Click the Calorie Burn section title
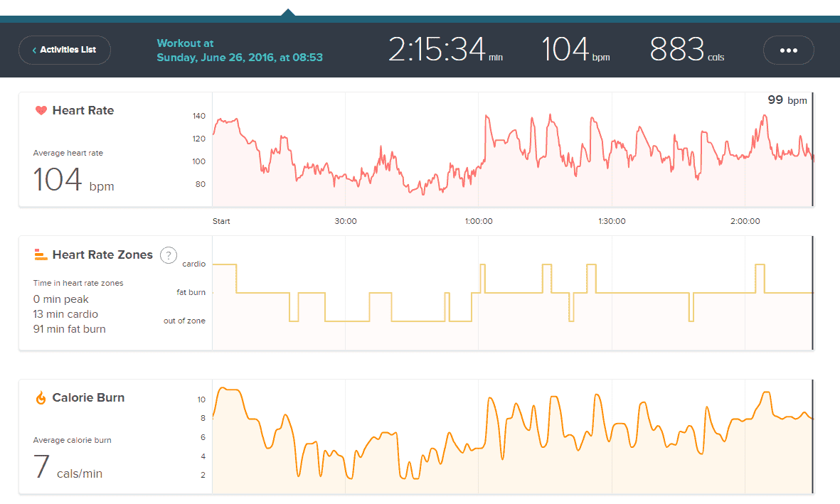Viewport: 840px width, 504px height. point(88,398)
